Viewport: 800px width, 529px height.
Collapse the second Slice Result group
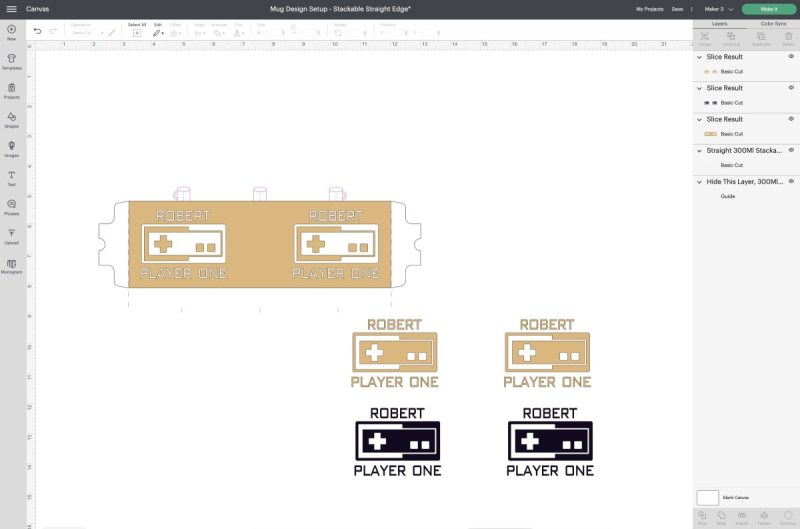[x=699, y=88]
